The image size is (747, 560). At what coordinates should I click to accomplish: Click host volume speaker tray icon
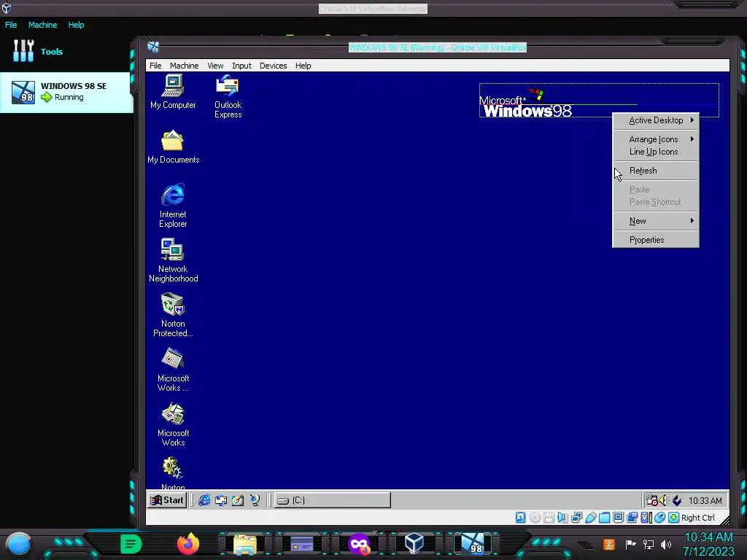tap(666, 544)
